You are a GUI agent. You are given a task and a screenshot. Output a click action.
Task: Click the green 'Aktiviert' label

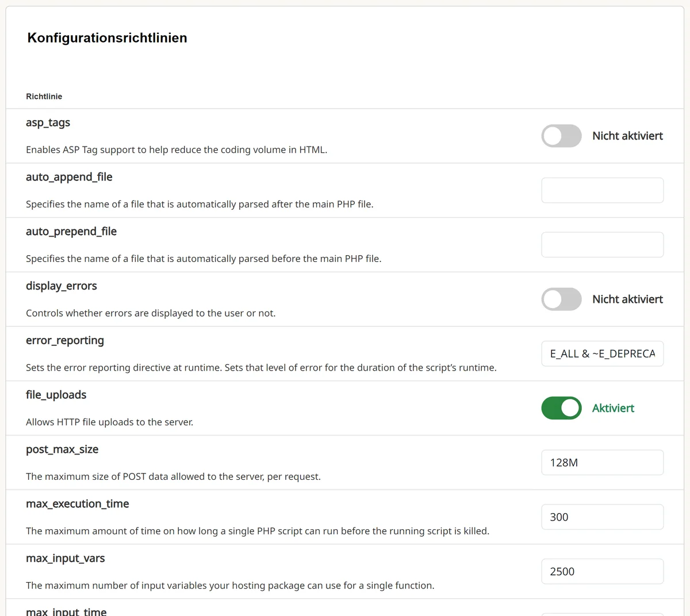tap(613, 408)
